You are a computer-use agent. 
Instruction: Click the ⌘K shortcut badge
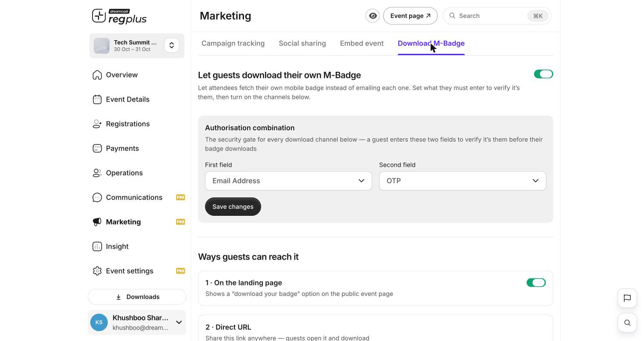[538, 16]
